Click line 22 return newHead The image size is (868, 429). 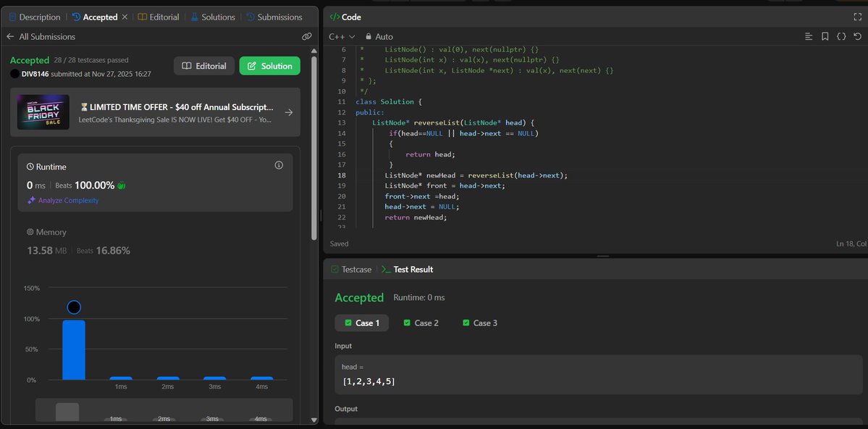click(416, 217)
